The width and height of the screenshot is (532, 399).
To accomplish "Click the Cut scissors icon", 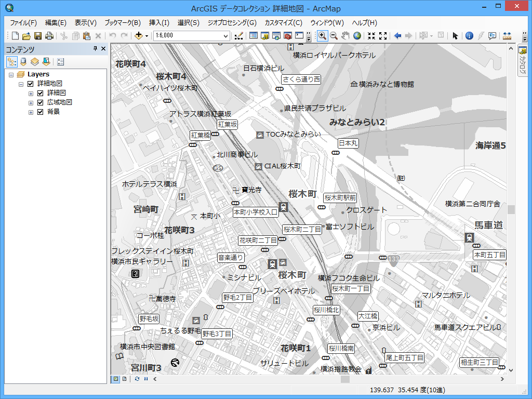I will (x=64, y=36).
